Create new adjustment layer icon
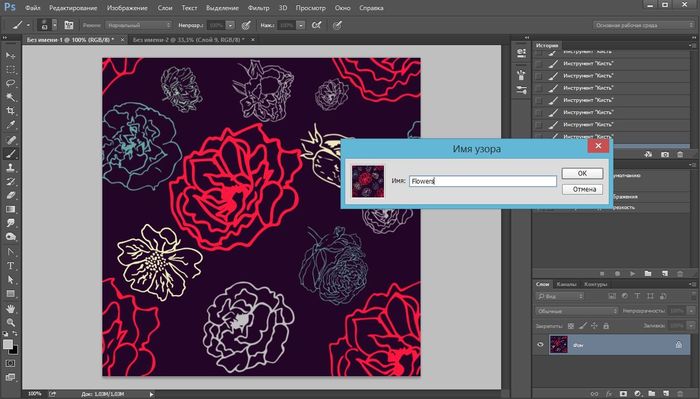 pyautogui.click(x=638, y=394)
